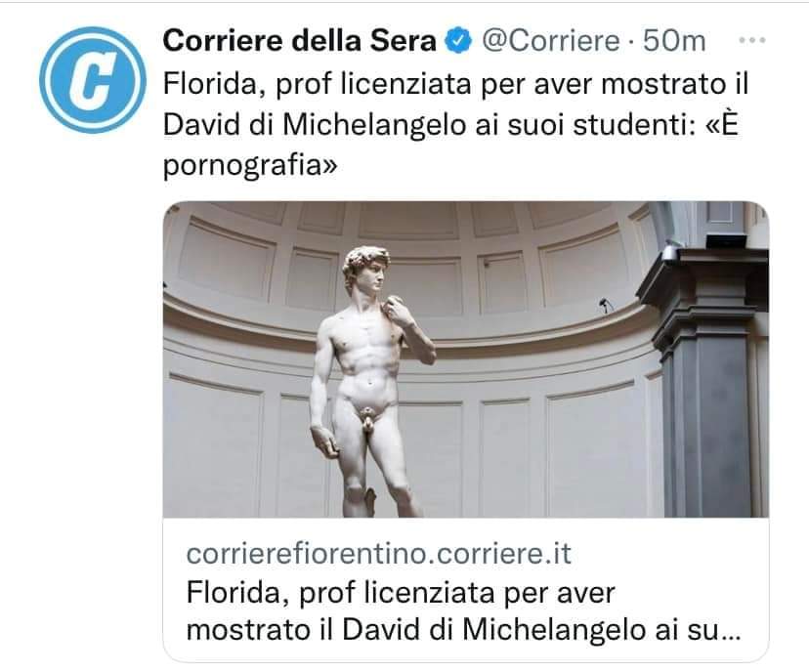This screenshot has width=809, height=672.
Task: Click the corrierefiorentino.corriere.it domain label
Action: pyautogui.click(x=379, y=554)
